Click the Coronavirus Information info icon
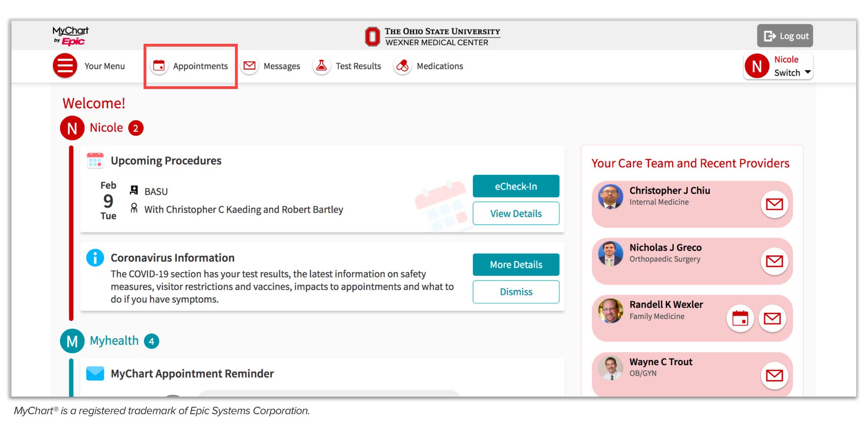 click(x=95, y=257)
